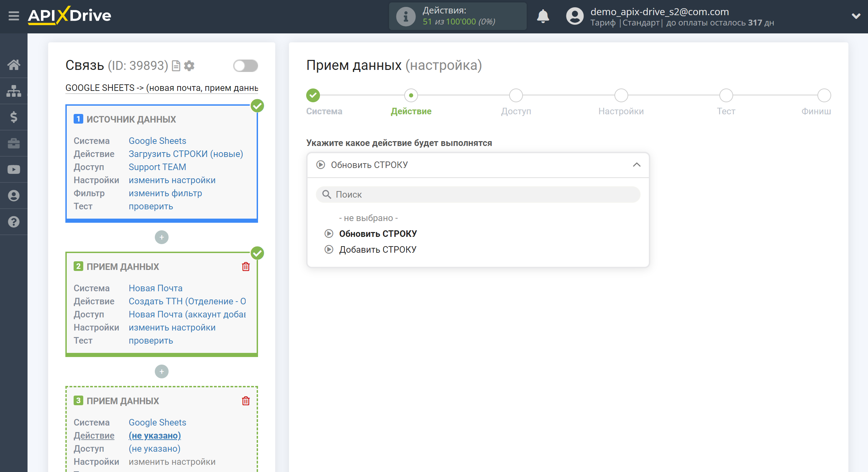Image resolution: width=868 pixels, height=472 pixels.
Task: Expand the account menu chevron
Action: 856,16
